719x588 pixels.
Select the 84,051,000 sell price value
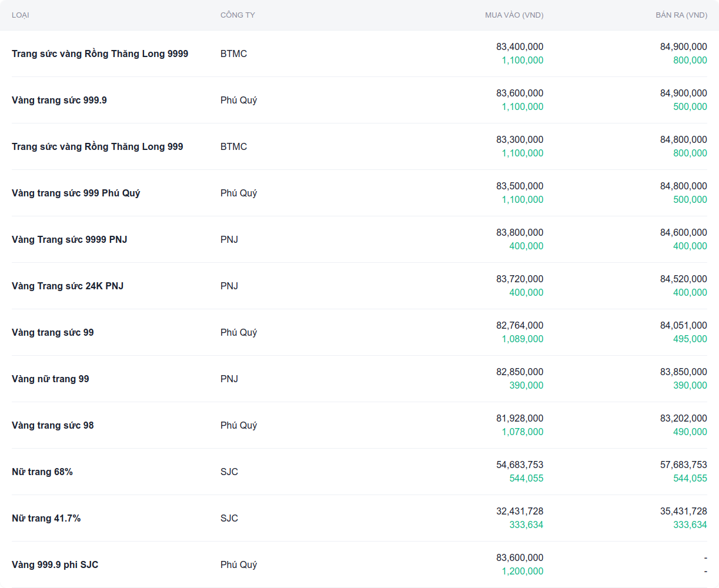(x=683, y=326)
